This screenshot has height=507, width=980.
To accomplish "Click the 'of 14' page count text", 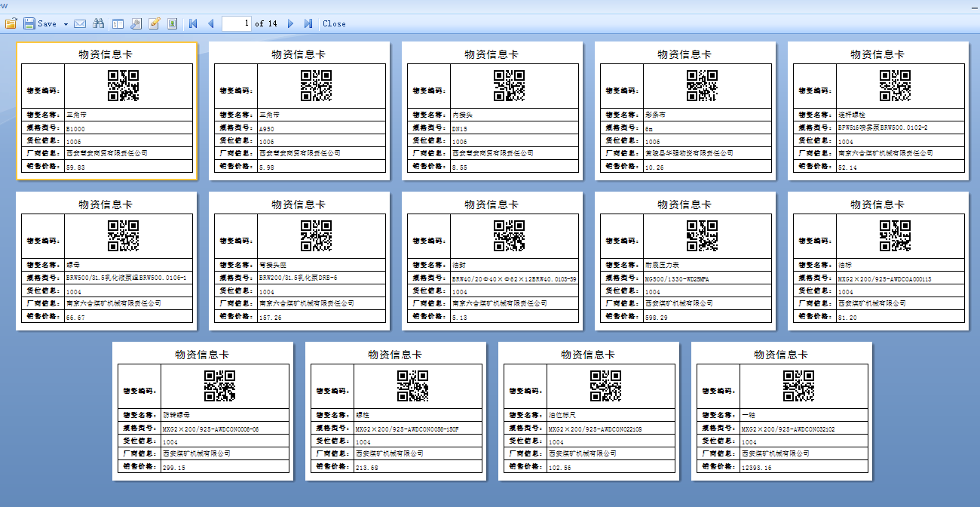I will (266, 23).
